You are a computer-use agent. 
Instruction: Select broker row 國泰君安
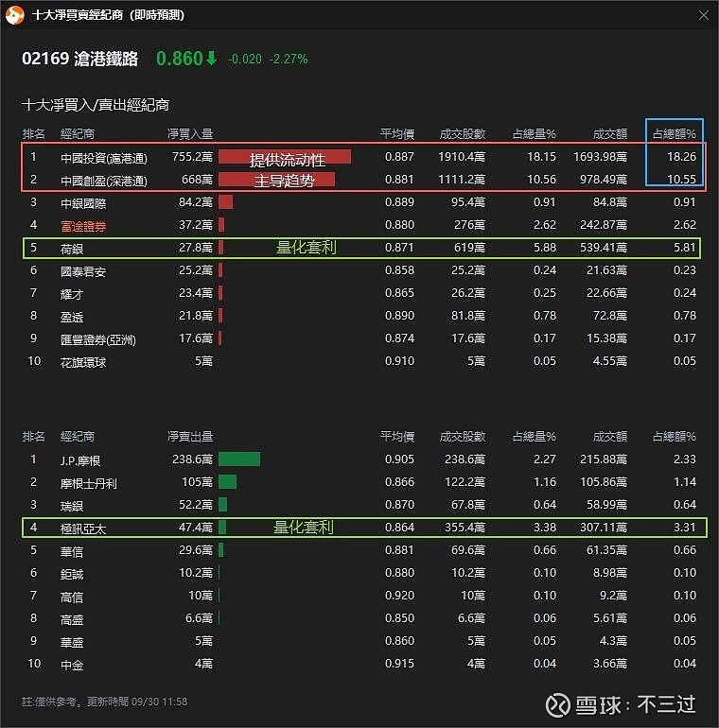[359, 270]
